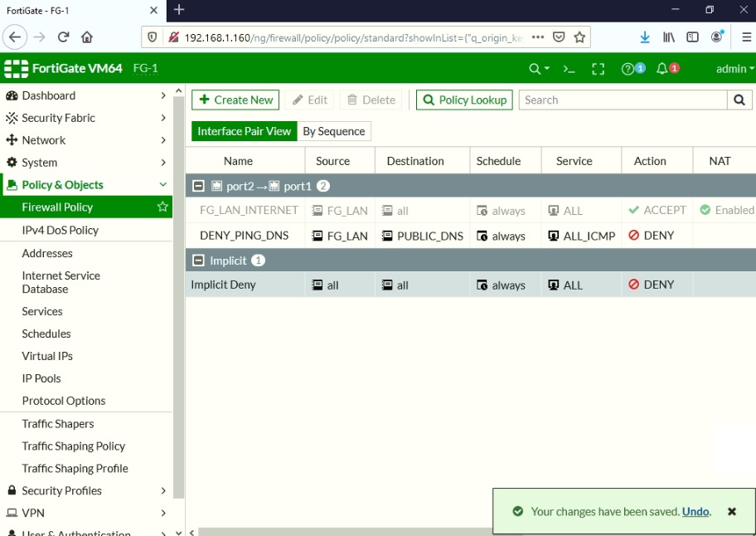The image size is (756, 536).
Task: Click the Create New policy button
Action: pyautogui.click(x=235, y=100)
